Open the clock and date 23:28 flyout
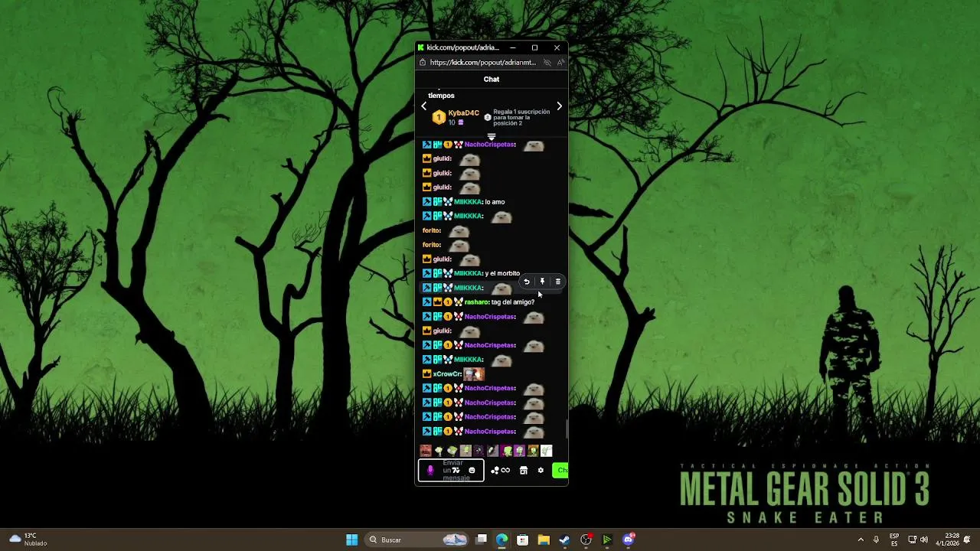The image size is (980, 551). point(947,540)
